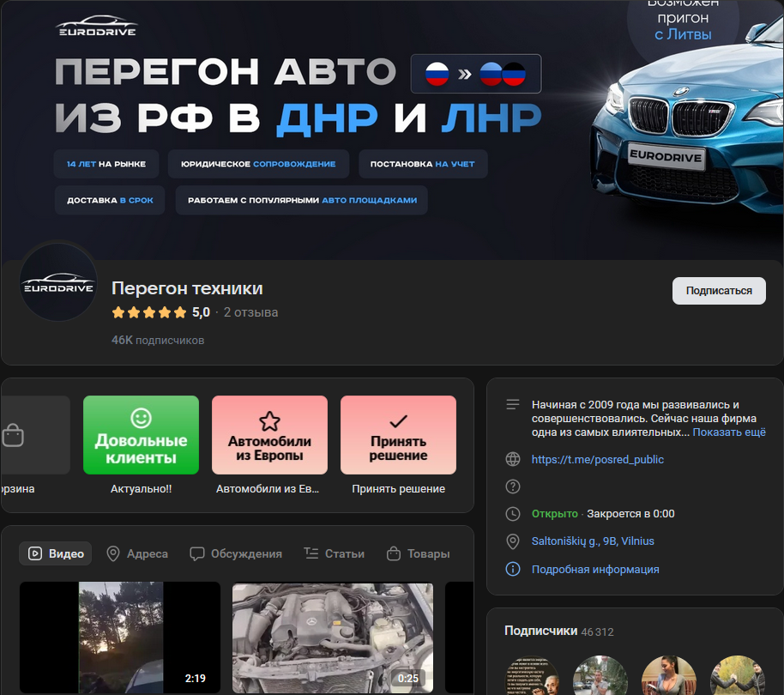Click the checkmark icon on Принять решение
The image size is (784, 695).
[399, 421]
